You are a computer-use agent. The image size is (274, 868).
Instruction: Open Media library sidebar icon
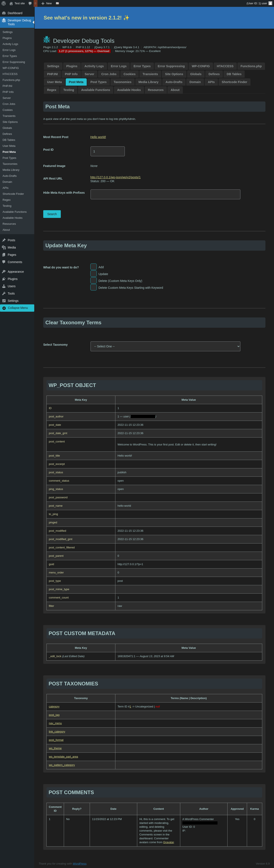(x=4, y=248)
